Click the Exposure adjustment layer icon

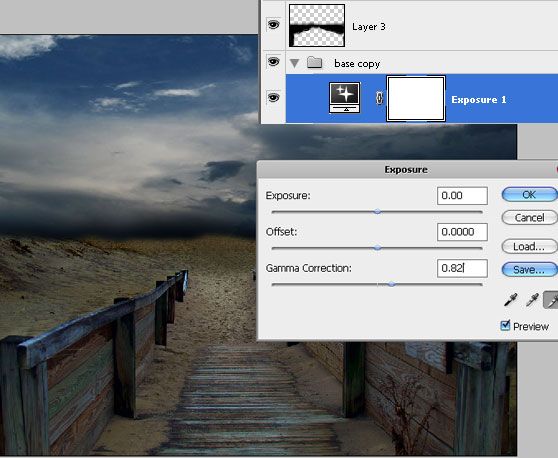click(344, 98)
